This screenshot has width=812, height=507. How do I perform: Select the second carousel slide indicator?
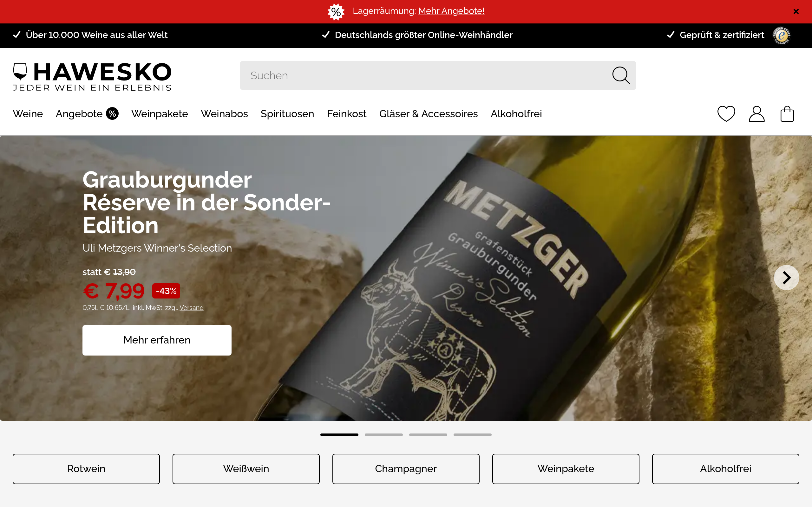point(383,434)
